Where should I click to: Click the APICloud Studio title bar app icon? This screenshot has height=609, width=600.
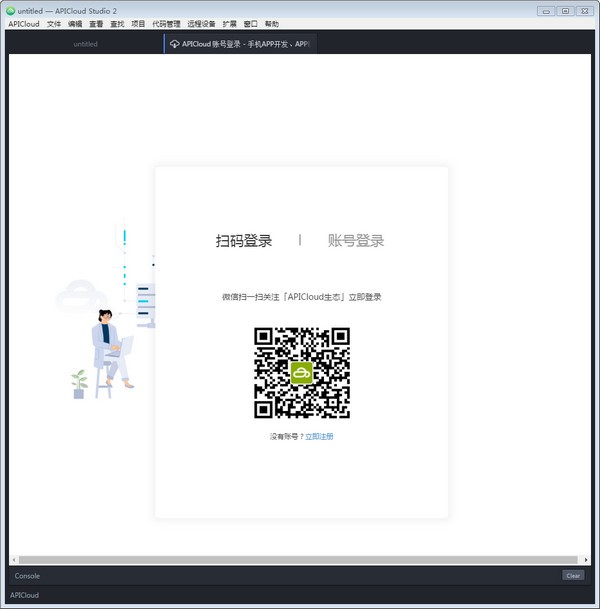pos(11,10)
